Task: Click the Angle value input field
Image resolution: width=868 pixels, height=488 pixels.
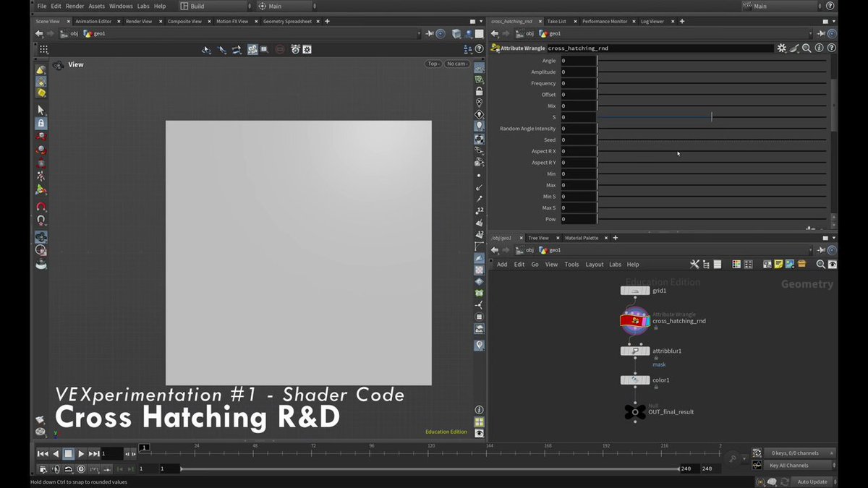Action: click(578, 61)
